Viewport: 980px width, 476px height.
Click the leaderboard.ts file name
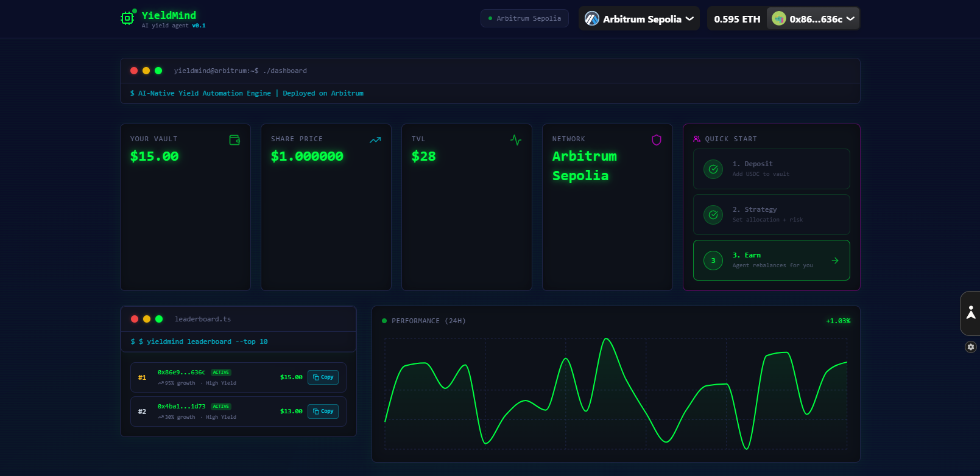203,319
